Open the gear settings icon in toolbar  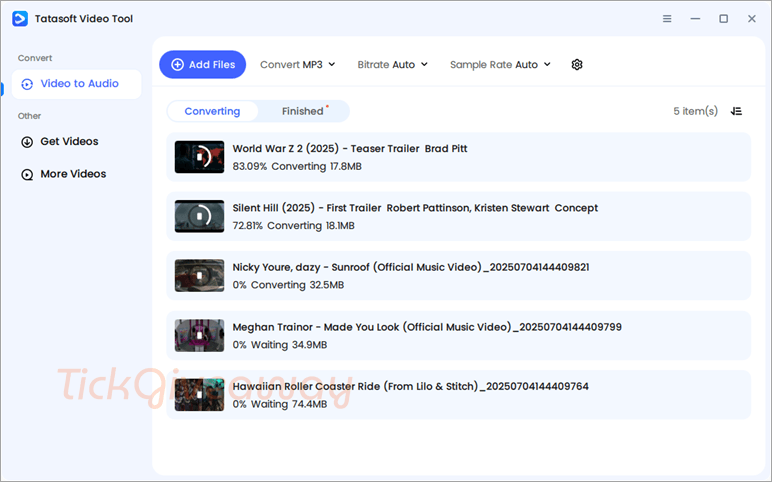point(577,64)
